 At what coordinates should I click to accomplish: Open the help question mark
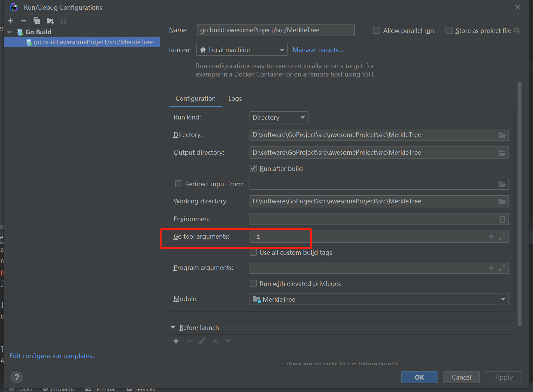[x=17, y=377]
